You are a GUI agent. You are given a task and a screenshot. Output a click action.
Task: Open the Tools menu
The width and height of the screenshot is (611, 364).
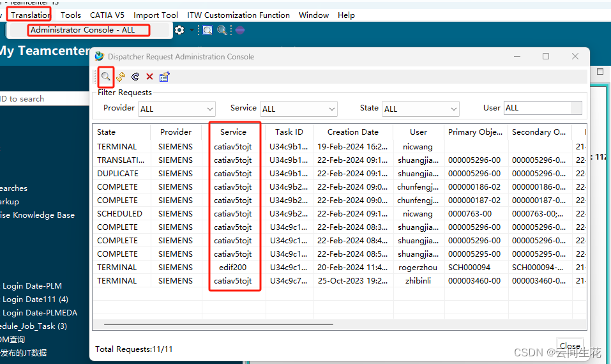click(71, 15)
